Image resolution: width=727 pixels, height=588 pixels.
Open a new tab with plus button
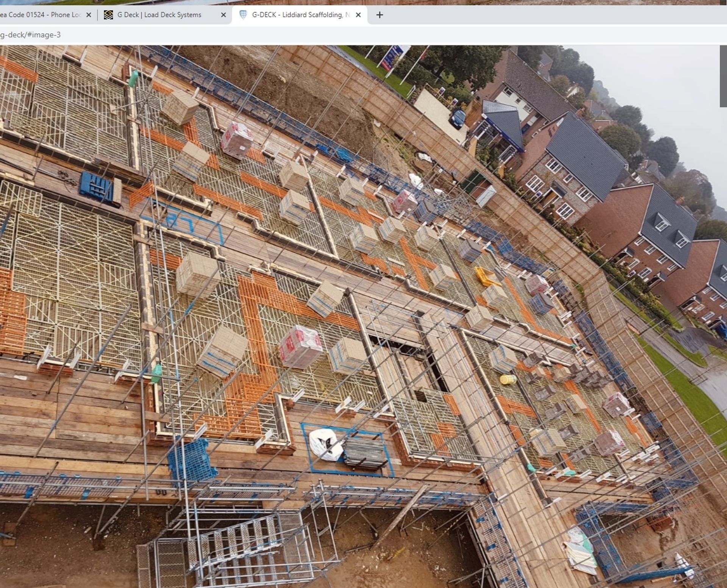coord(379,15)
